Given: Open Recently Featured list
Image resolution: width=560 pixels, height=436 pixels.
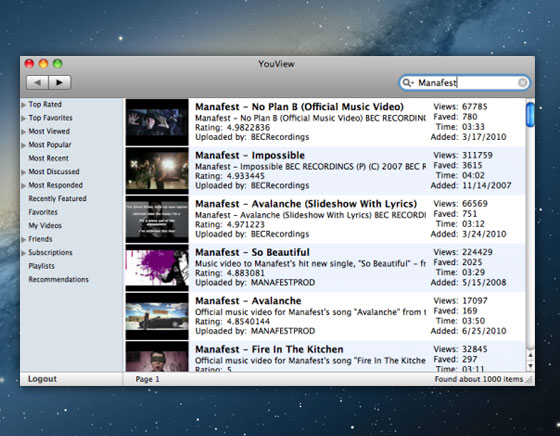Looking at the screenshot, I should click(57, 199).
